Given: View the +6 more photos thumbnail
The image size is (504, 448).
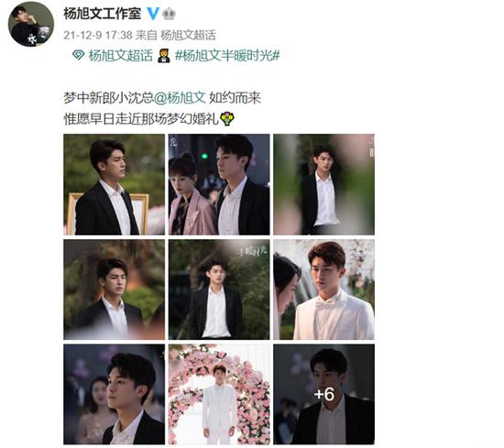Looking at the screenshot, I should 323,394.
